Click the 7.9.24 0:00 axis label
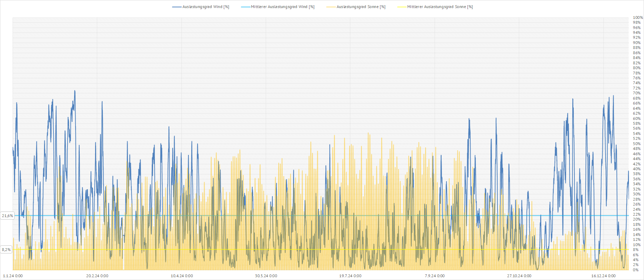Screen dimensions: 644x280 pos(435,276)
